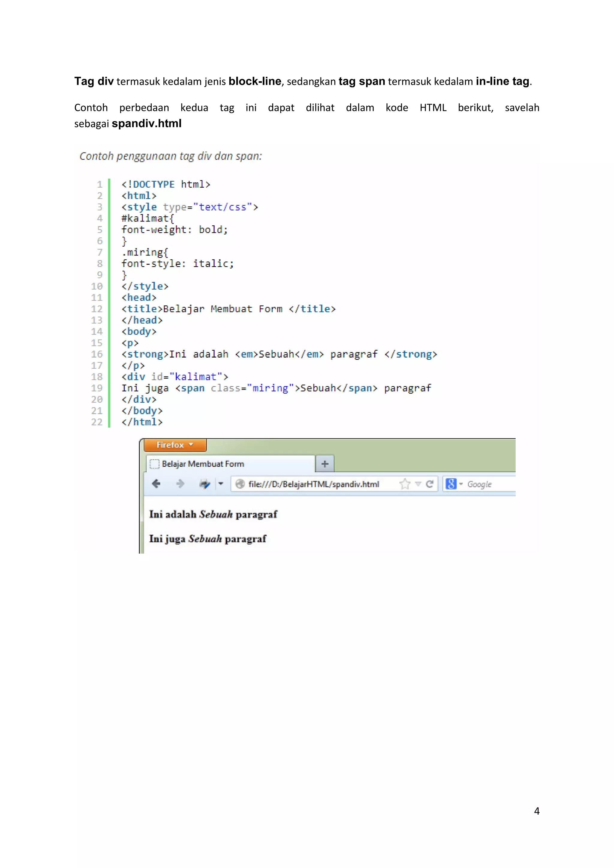Click the title tag line 'Belajar Membuat Form'

tap(228, 309)
